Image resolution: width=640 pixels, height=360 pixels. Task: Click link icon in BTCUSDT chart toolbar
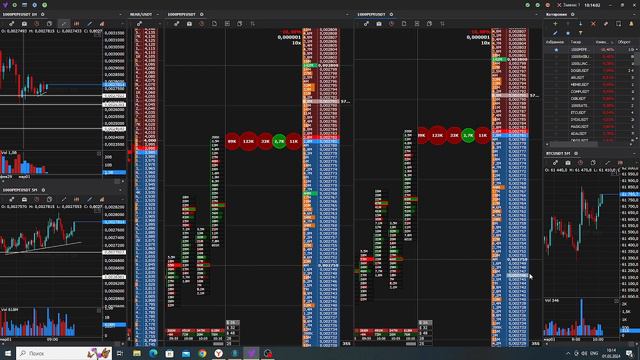[555, 162]
